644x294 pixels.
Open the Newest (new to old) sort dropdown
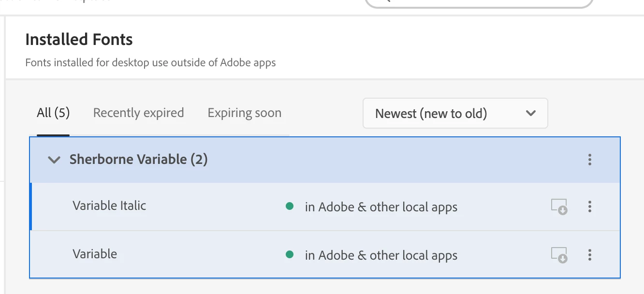pos(454,114)
